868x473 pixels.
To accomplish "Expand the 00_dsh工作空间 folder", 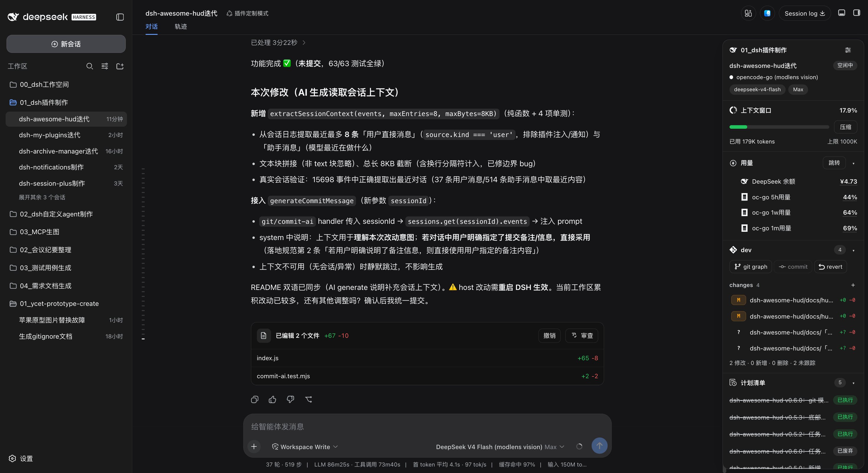I will (x=66, y=84).
